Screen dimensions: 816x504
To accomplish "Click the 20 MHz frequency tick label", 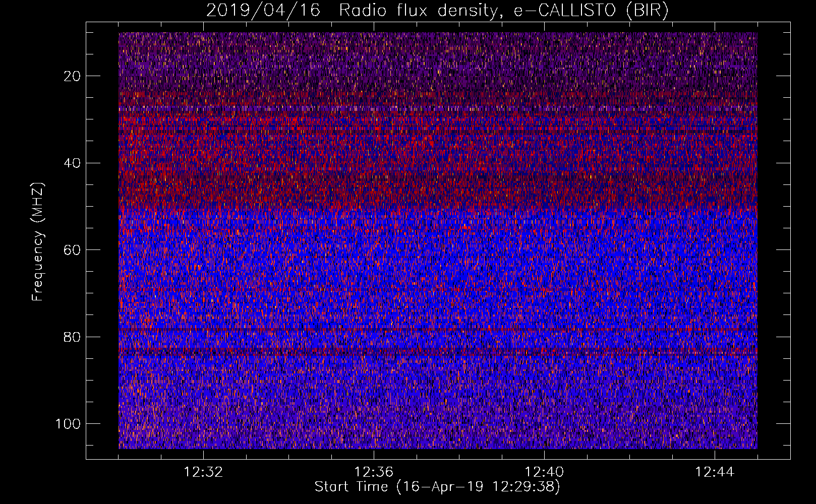I will (72, 76).
